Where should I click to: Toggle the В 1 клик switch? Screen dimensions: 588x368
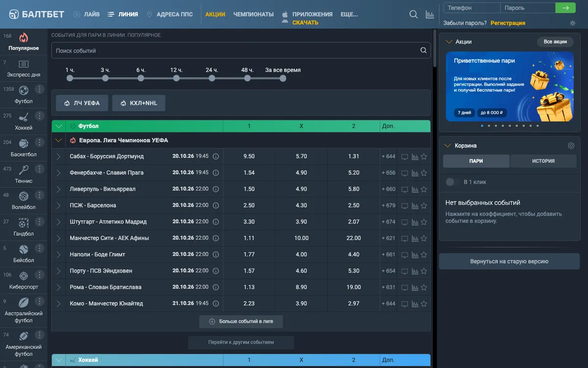450,182
